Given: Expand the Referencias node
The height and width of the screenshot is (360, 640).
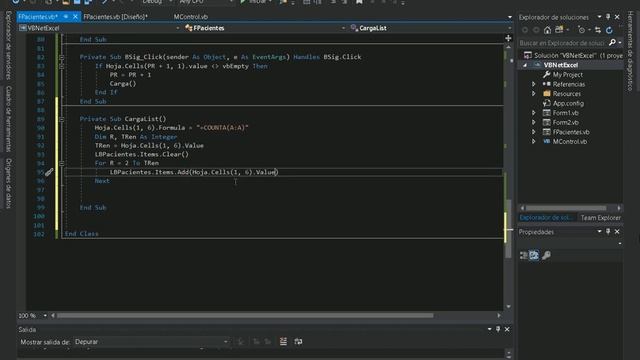Looking at the screenshot, I should coord(533,84).
